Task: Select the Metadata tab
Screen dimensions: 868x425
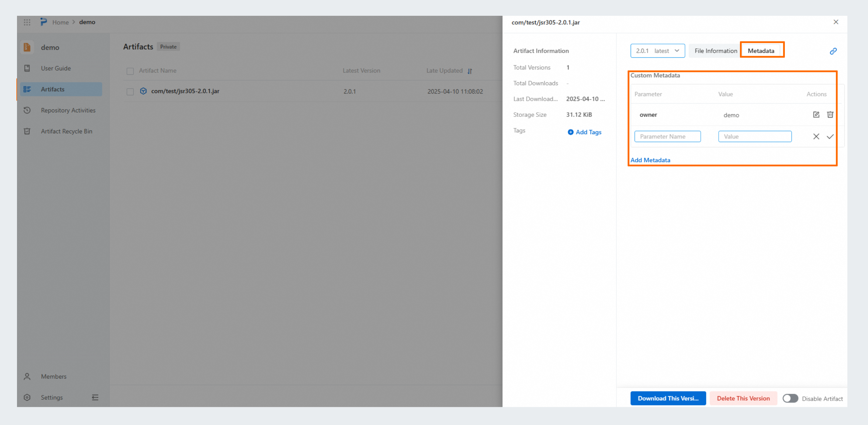Action: point(761,51)
